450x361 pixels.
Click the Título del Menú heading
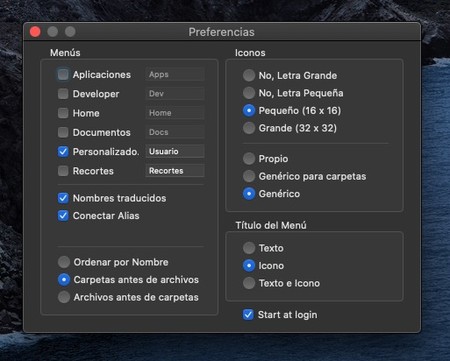click(271, 225)
